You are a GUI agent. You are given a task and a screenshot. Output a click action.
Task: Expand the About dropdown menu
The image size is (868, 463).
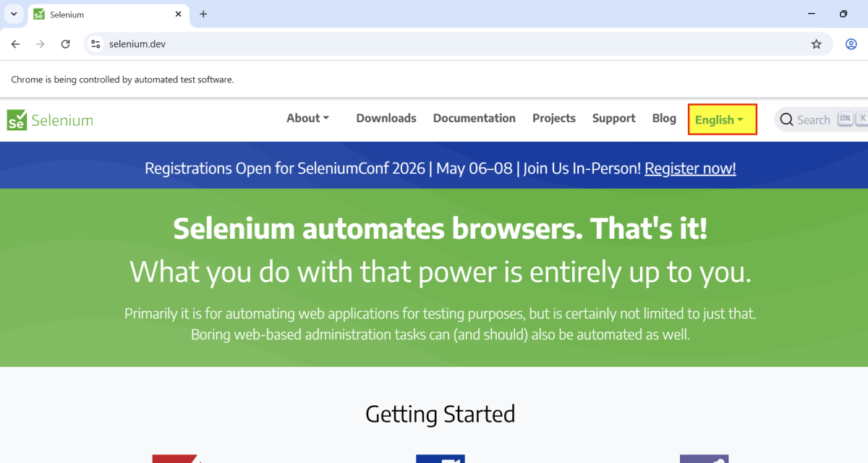(307, 119)
